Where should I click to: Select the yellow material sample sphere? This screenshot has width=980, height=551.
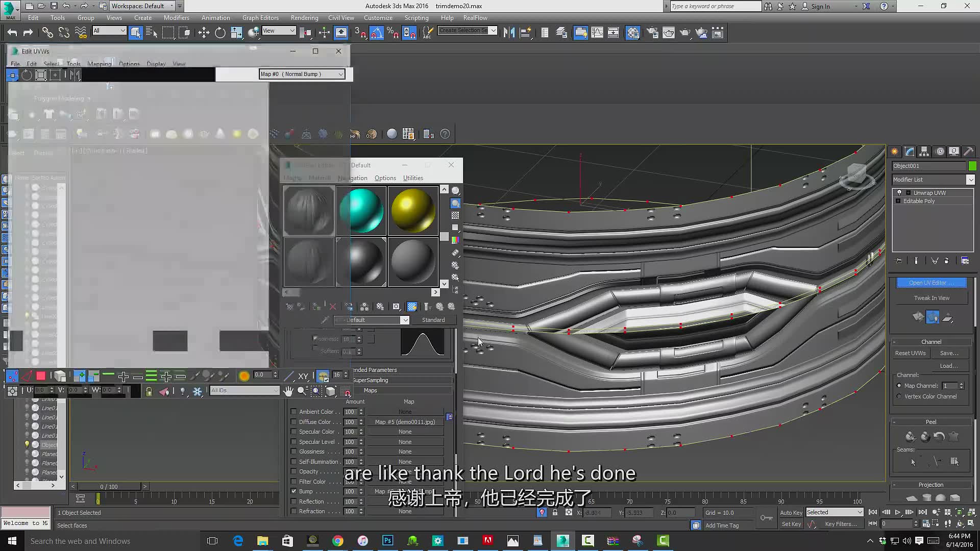coord(412,211)
